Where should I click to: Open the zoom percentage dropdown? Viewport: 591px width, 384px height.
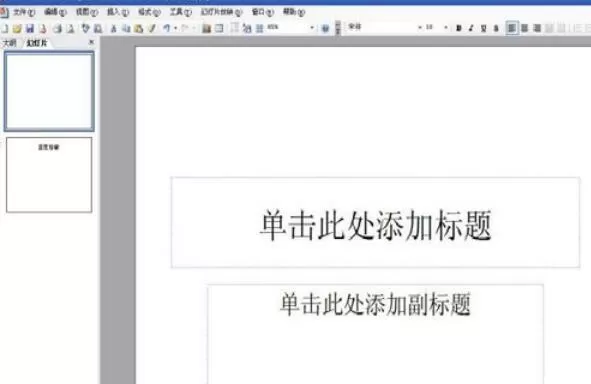point(312,28)
